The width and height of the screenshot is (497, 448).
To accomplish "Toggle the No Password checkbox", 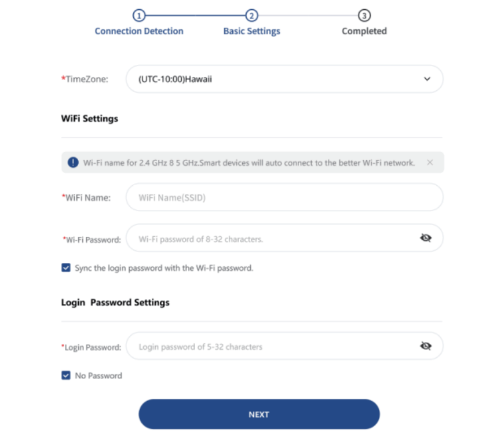I will [x=66, y=376].
